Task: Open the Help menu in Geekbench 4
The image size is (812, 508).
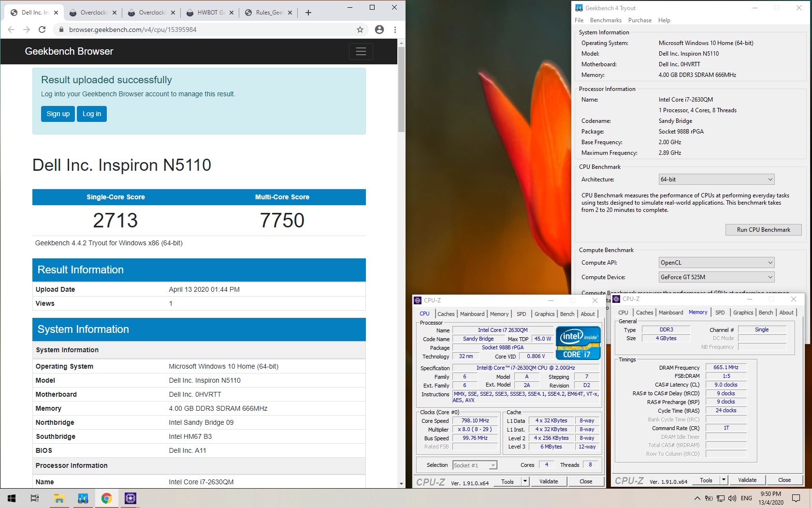Action: [664, 20]
